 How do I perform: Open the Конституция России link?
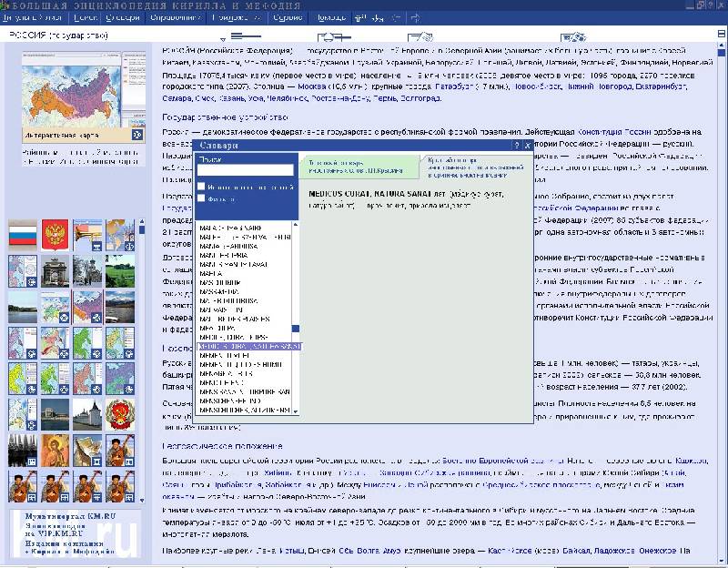click(x=613, y=132)
